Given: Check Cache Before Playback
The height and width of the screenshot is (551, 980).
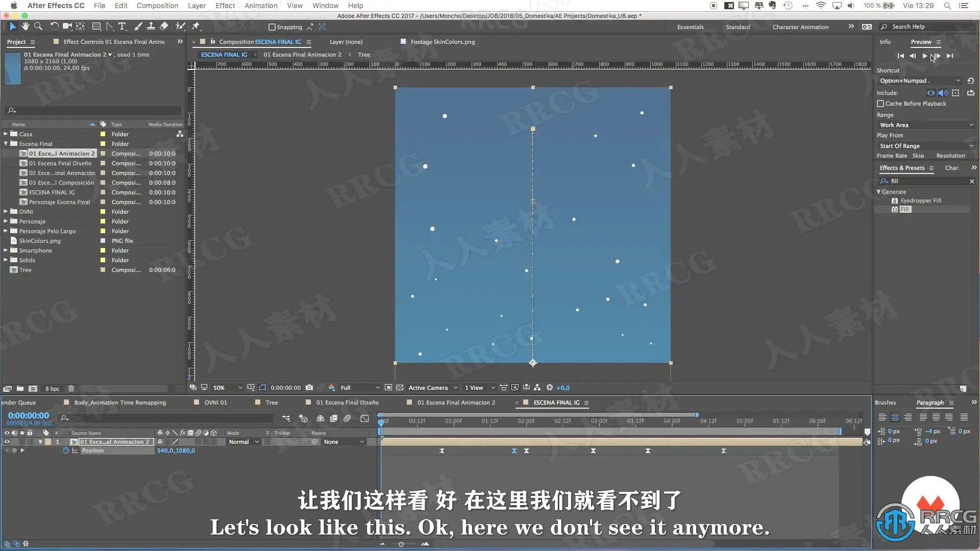Looking at the screenshot, I should (x=880, y=104).
